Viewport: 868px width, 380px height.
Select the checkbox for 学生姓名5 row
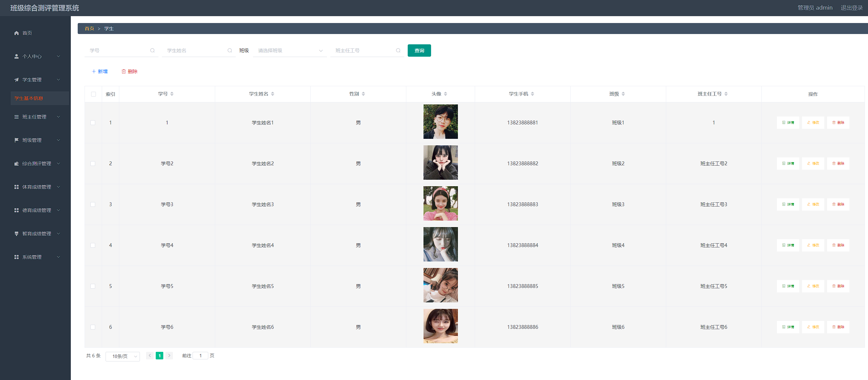coord(93,286)
